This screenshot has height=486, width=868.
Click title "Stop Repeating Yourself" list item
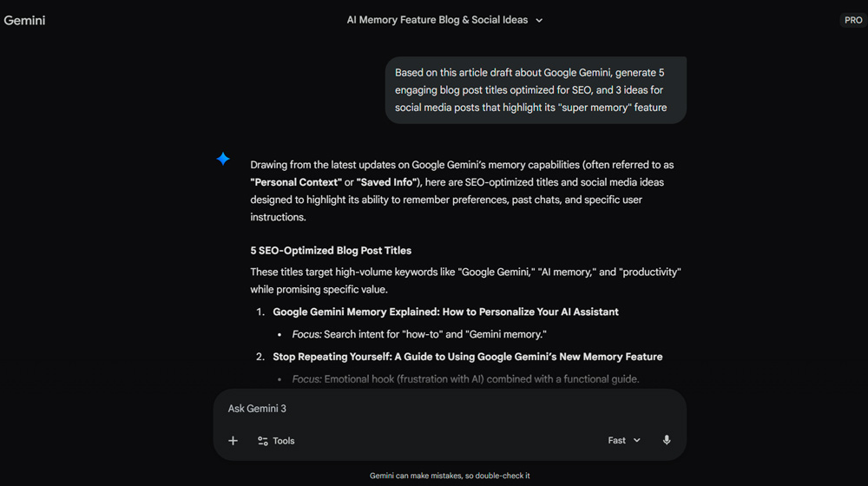pyautogui.click(x=467, y=357)
